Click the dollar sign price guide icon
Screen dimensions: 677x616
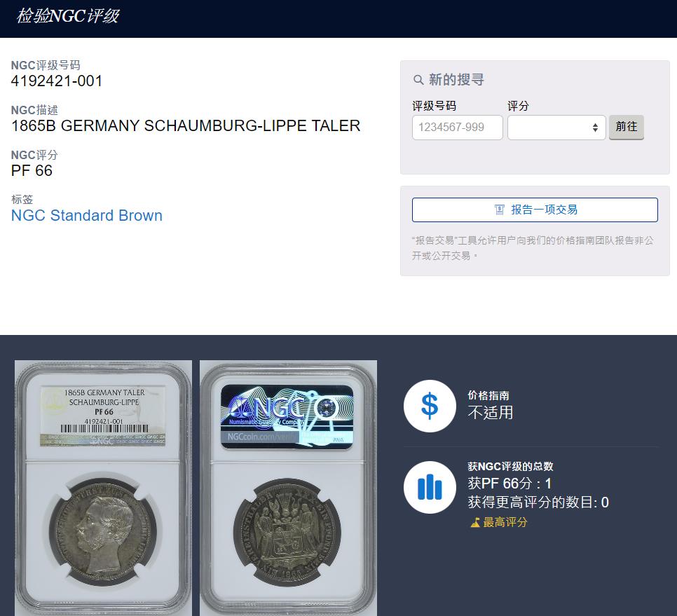pos(430,406)
